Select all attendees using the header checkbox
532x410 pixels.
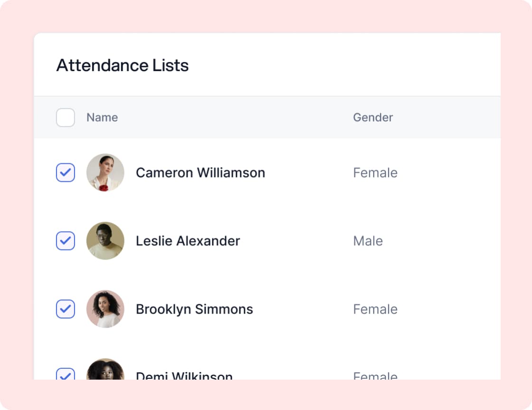pos(65,117)
